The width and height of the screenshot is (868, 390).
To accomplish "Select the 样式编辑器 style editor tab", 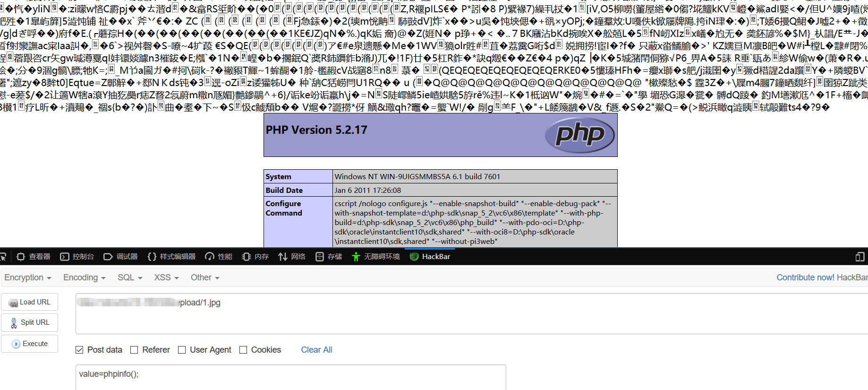I will (171, 257).
